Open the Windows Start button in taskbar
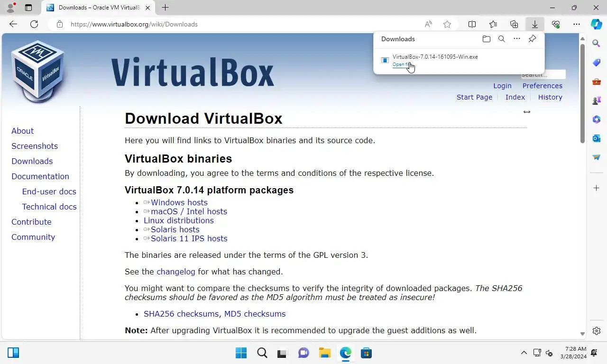 click(x=241, y=353)
